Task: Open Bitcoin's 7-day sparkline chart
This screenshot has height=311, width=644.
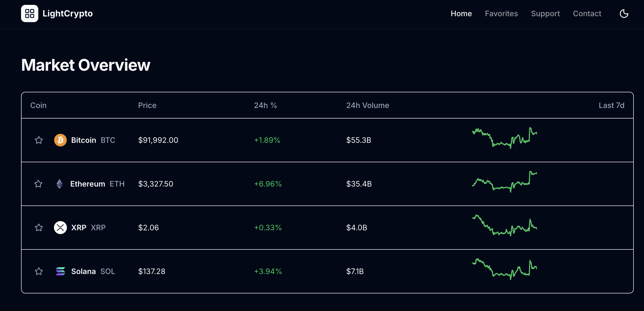Action: point(504,138)
